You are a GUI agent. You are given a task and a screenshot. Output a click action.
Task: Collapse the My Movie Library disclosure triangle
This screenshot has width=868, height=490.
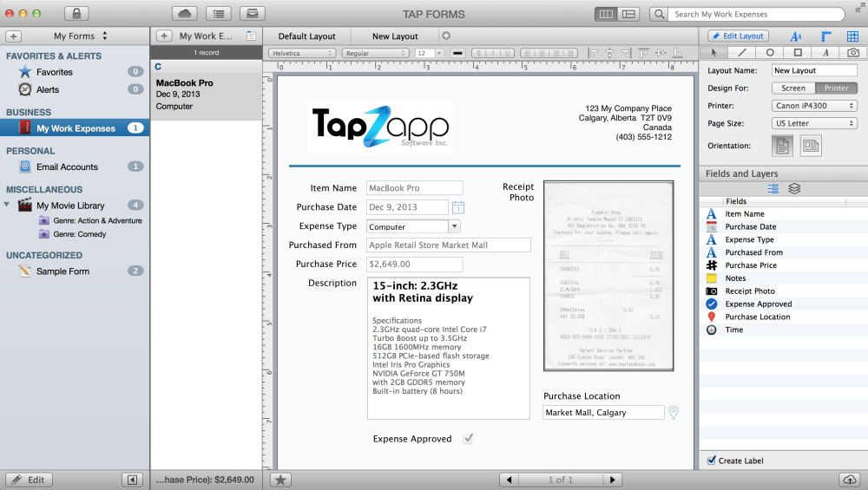point(7,205)
